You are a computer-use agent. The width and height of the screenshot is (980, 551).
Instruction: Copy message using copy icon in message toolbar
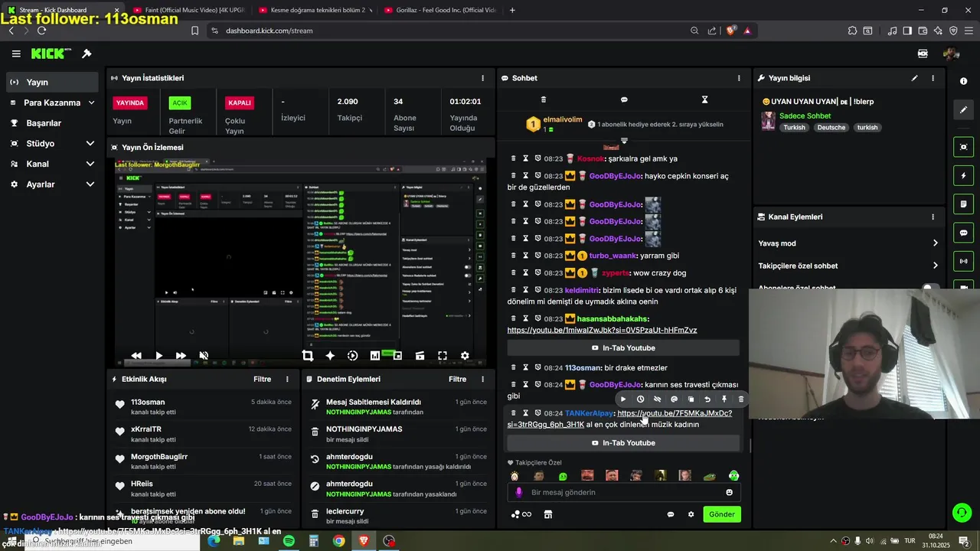(x=691, y=399)
